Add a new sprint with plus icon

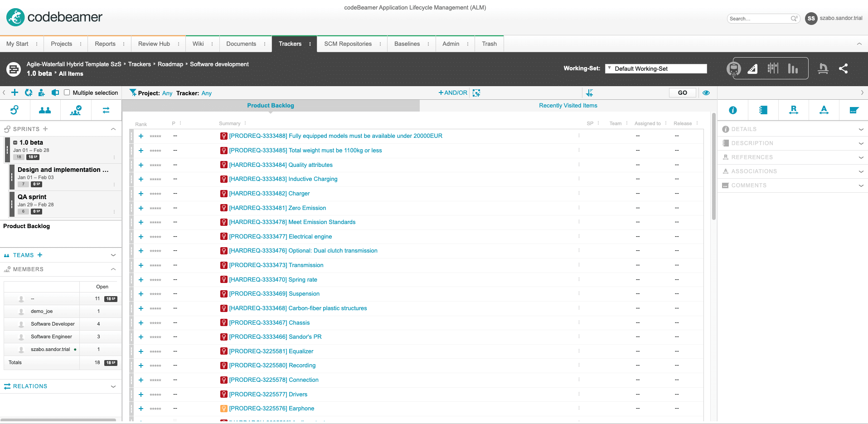click(45, 129)
